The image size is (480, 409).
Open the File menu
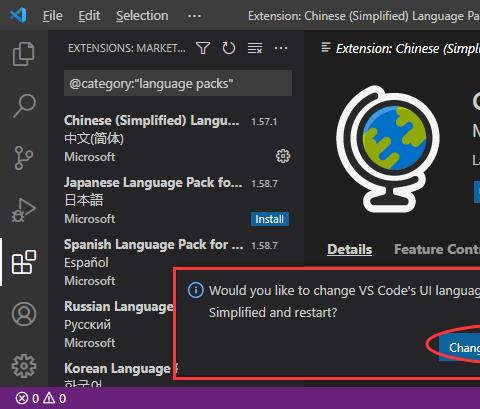click(53, 16)
